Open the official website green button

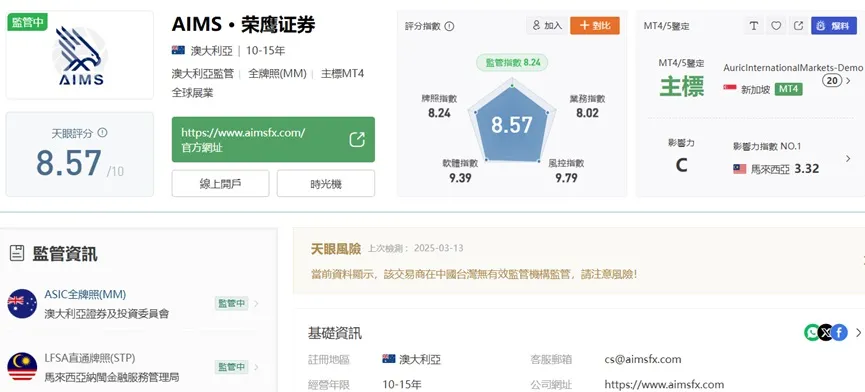(273, 139)
